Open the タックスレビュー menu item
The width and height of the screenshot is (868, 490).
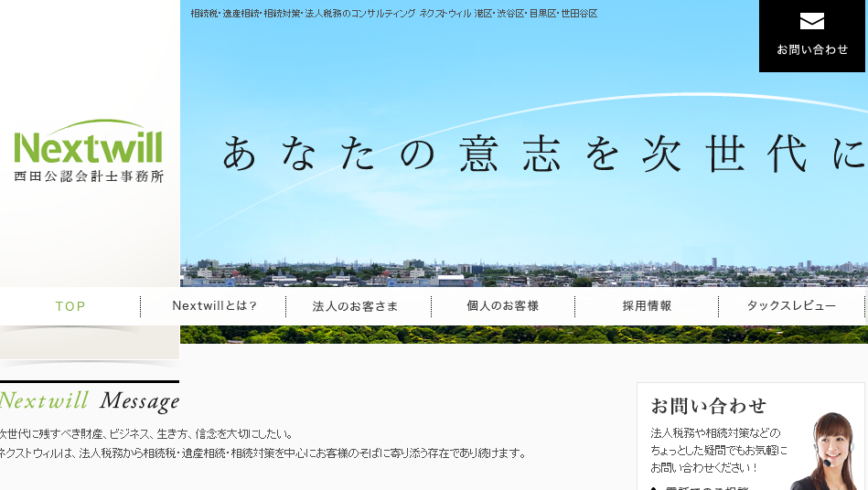click(x=791, y=306)
